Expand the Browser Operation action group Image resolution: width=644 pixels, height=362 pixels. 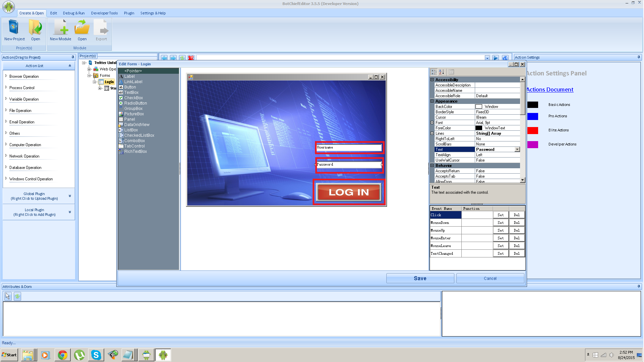coord(6,76)
